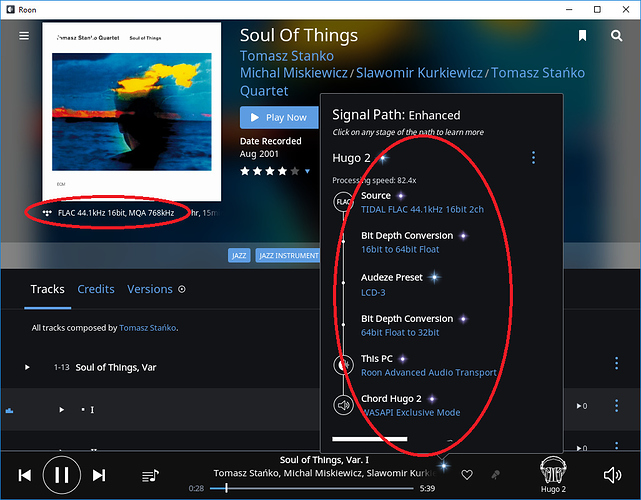
Task: Click the Versions tab circle icon
Action: pyautogui.click(x=182, y=289)
